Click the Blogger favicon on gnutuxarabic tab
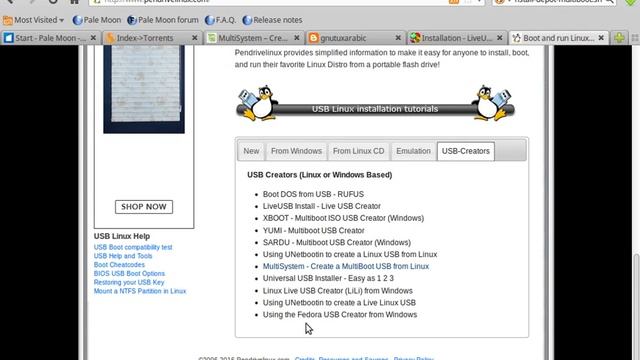The image size is (640, 360). 313,38
